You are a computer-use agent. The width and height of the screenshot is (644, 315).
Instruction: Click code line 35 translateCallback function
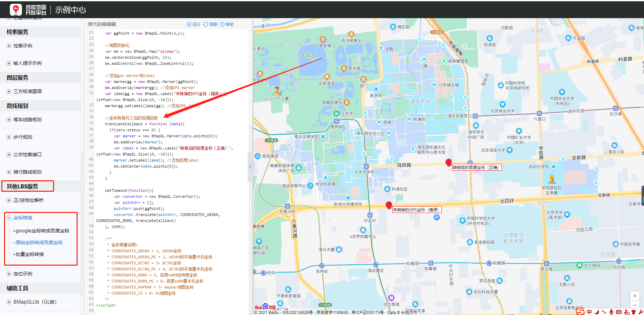point(145,124)
